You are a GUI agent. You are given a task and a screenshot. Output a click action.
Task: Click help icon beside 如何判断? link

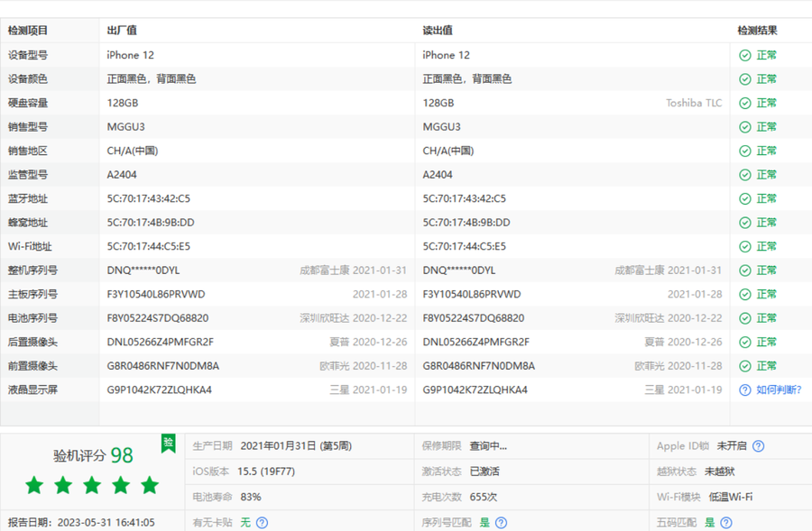744,389
